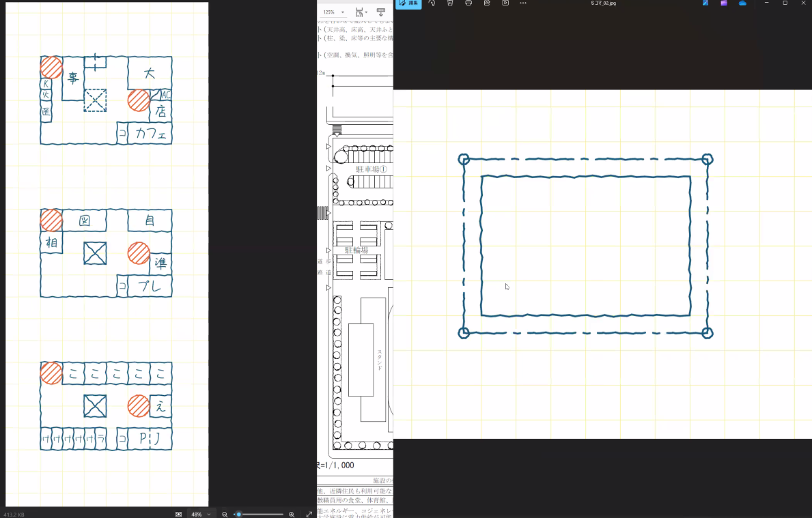The image size is (812, 518).
Task: Click the プレ room in middle floor plan
Action: coord(150,286)
